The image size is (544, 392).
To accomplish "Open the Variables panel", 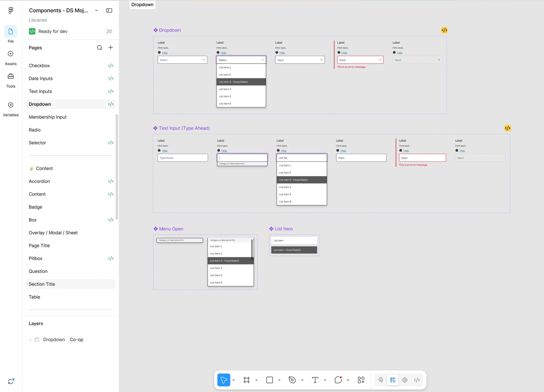I will (11, 109).
